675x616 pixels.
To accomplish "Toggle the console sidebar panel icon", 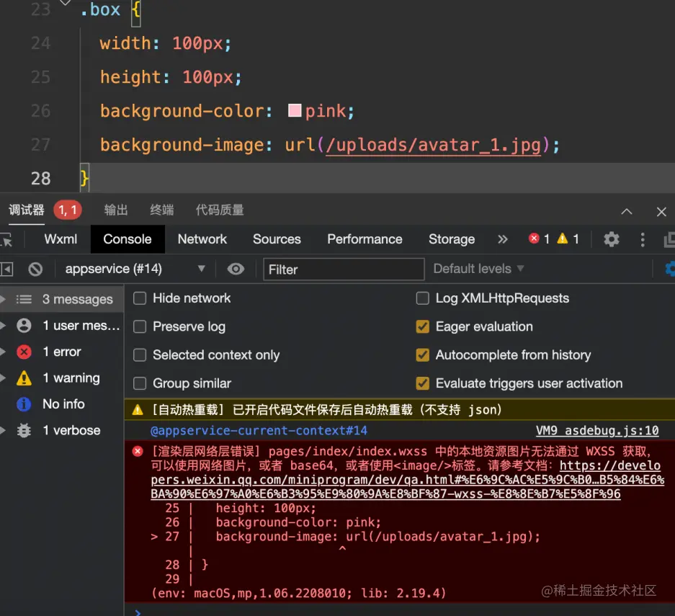I will click(6, 269).
